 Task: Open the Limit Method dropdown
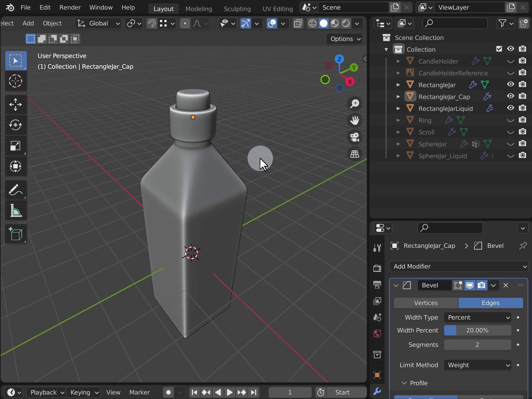coord(478,365)
